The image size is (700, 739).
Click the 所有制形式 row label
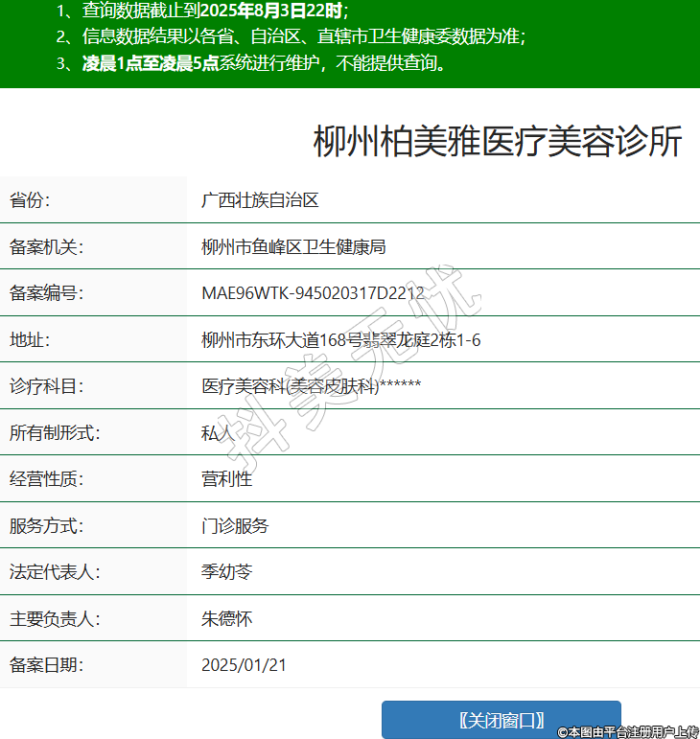point(55,432)
